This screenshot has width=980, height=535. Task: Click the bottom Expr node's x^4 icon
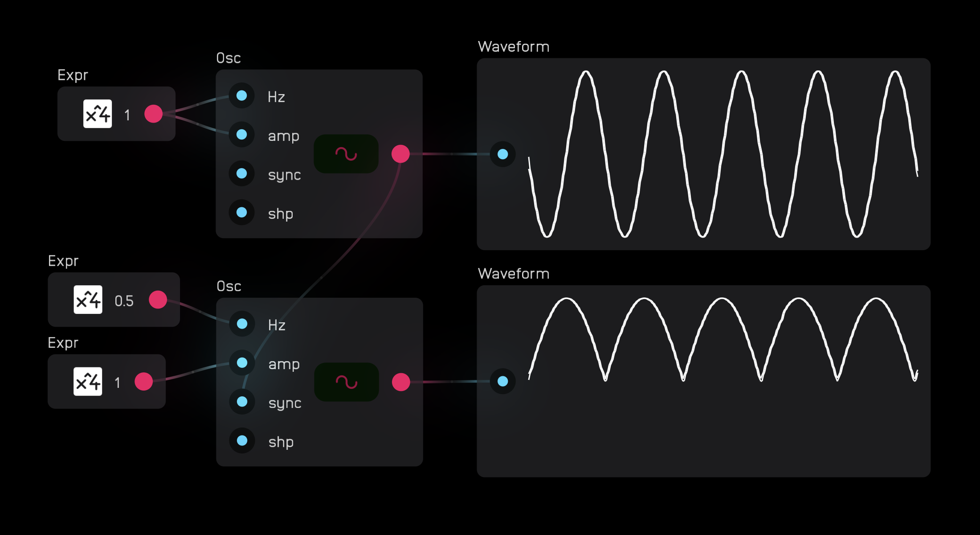click(x=88, y=382)
